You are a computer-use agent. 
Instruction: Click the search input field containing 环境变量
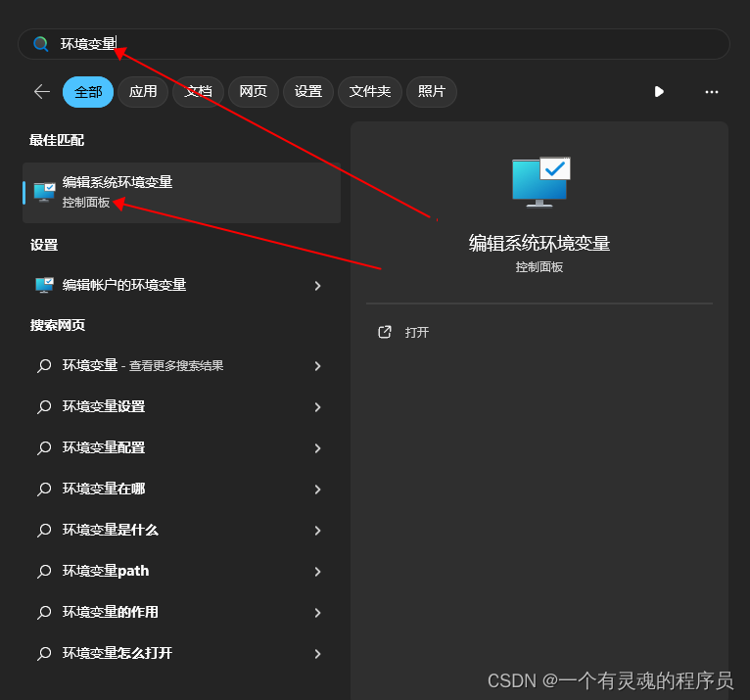pos(374,44)
